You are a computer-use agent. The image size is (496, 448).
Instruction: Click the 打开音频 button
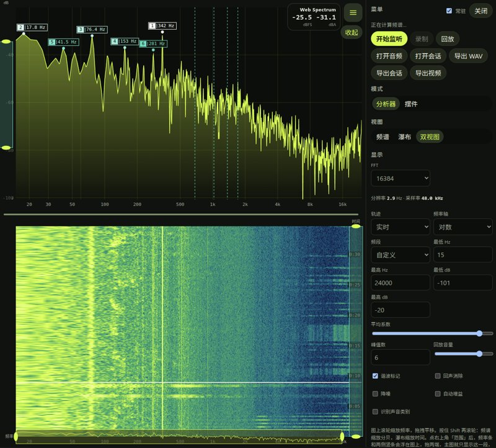[x=389, y=56]
